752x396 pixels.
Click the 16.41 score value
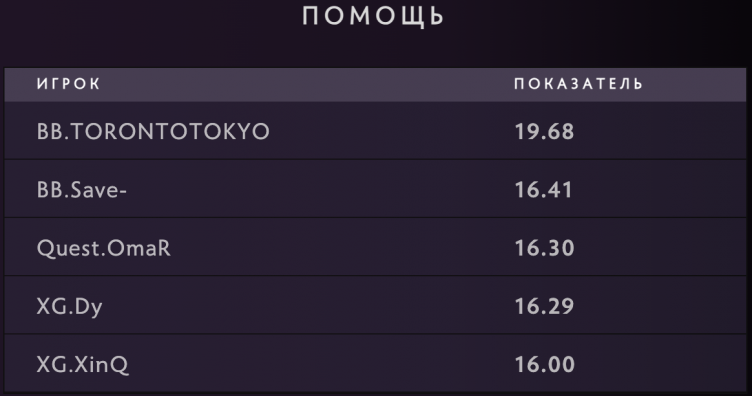(x=543, y=190)
